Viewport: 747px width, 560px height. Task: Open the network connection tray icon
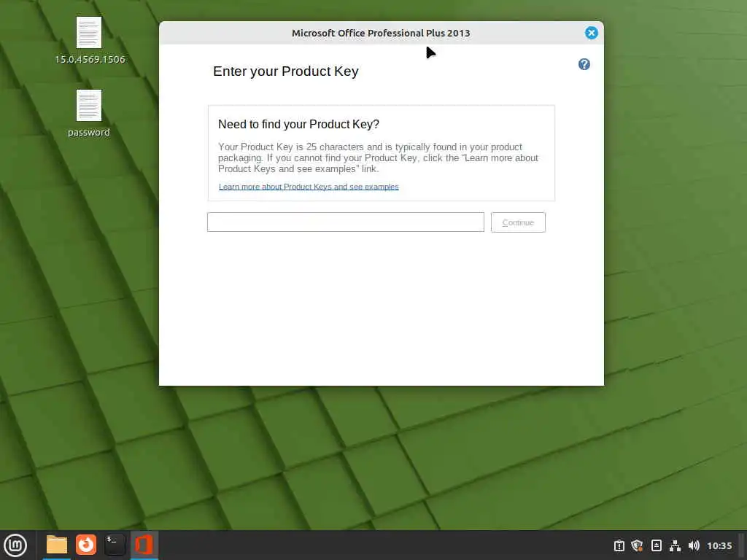click(675, 545)
